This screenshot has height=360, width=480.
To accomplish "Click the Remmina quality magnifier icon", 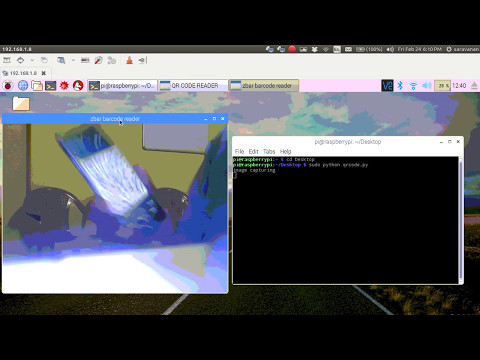I will 61,60.
